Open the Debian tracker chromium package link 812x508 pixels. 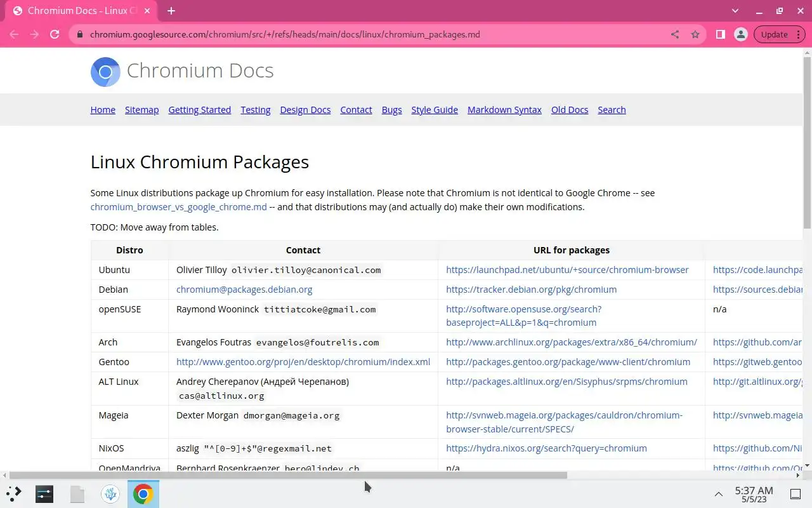531,290
